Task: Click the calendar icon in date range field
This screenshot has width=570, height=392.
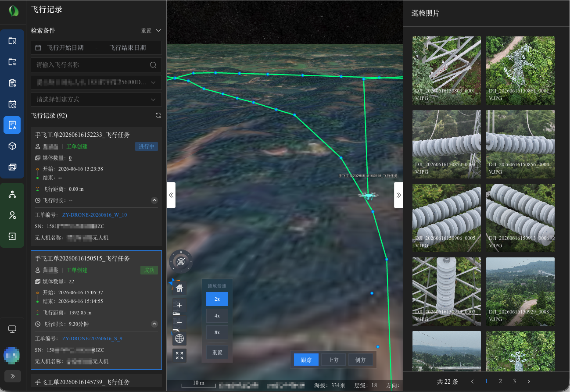Action: click(x=38, y=48)
